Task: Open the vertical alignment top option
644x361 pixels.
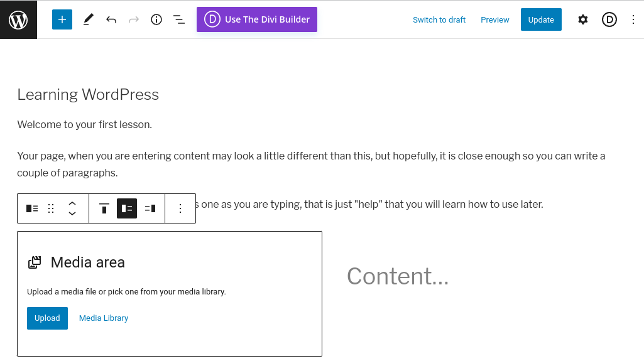Action: tap(104, 208)
